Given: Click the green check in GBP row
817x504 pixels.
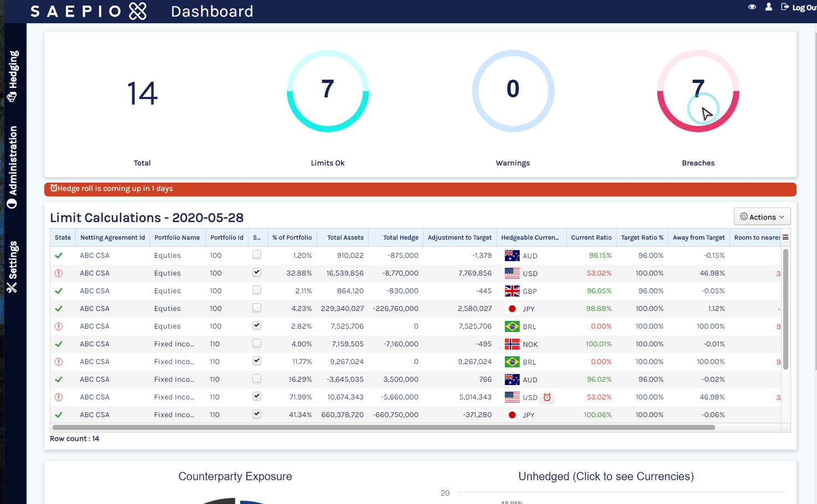Looking at the screenshot, I should tap(59, 291).
